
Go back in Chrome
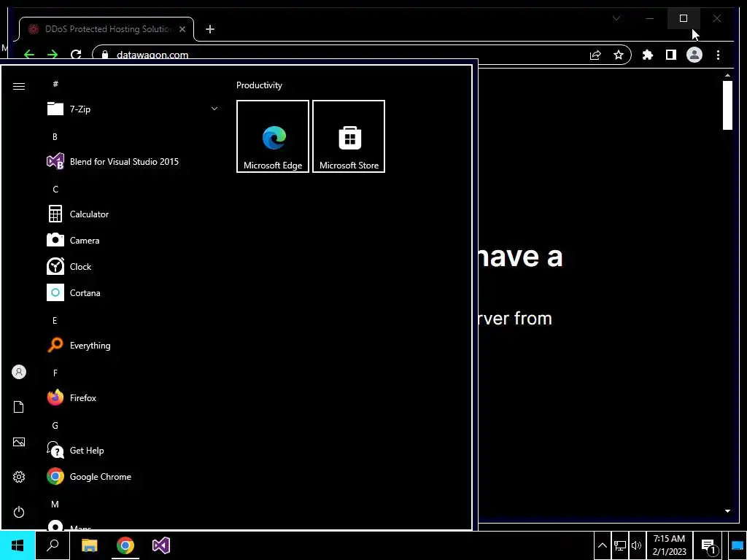point(29,55)
